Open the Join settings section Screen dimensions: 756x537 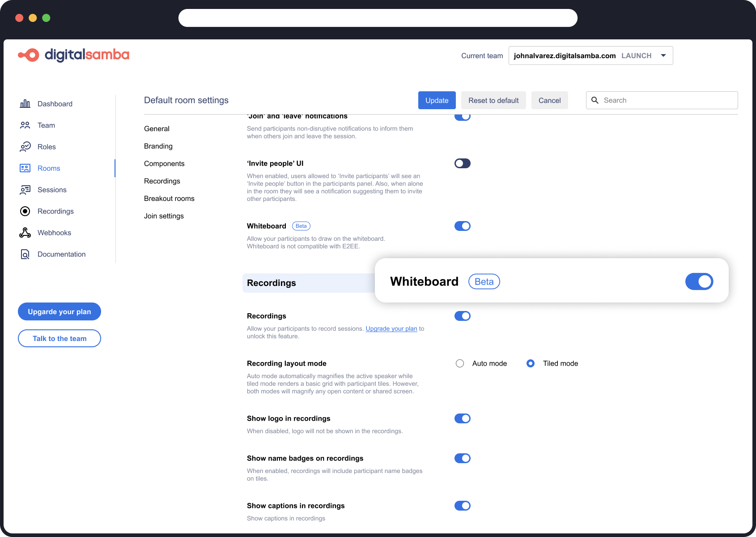tap(164, 216)
